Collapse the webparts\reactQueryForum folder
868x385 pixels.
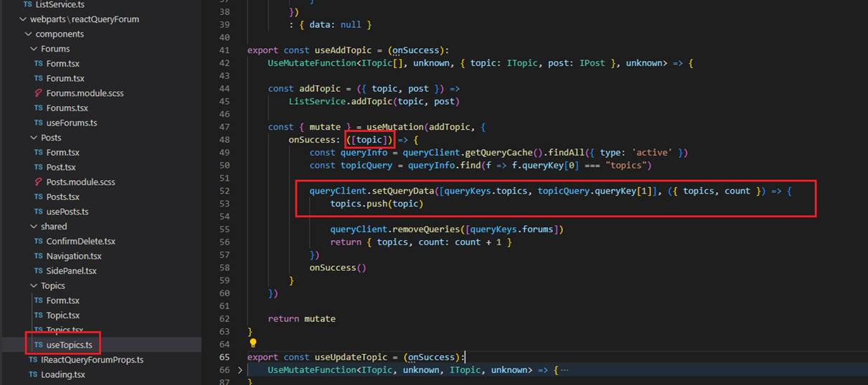click(x=23, y=19)
